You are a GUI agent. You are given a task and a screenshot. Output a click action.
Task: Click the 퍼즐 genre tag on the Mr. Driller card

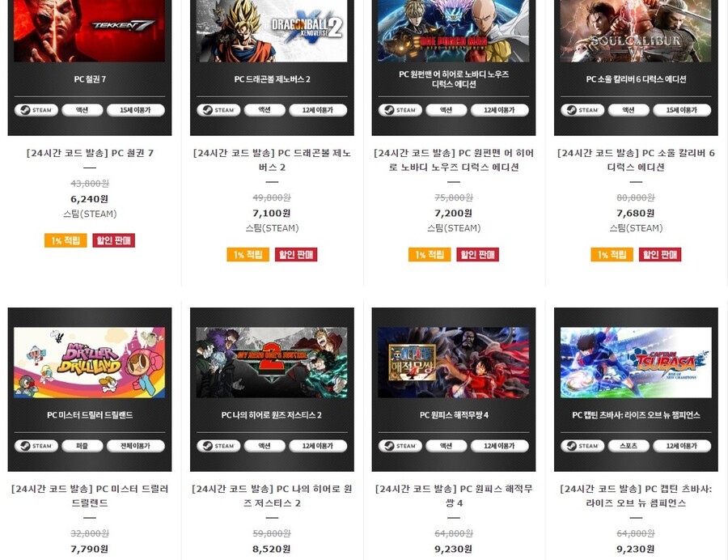pos(83,446)
